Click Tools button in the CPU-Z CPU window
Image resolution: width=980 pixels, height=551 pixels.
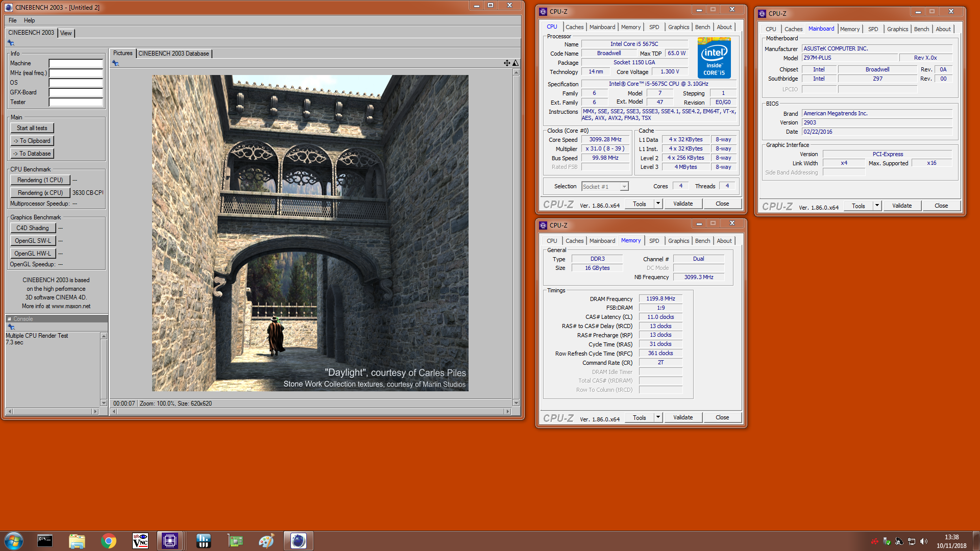point(640,204)
